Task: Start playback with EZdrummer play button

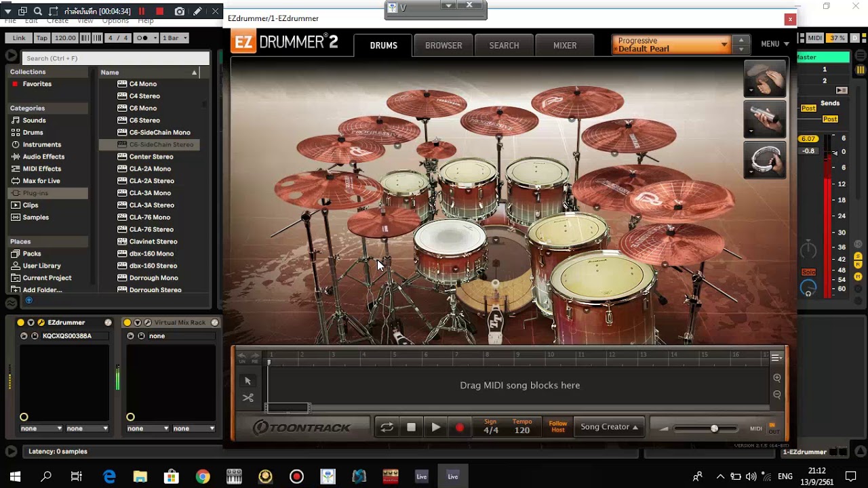Action: point(436,427)
